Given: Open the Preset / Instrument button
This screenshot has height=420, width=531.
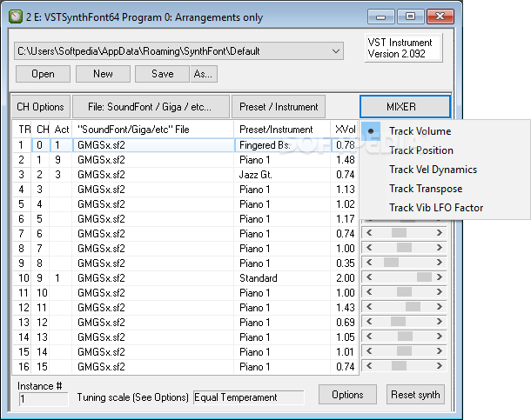Looking at the screenshot, I should pyautogui.click(x=279, y=107).
